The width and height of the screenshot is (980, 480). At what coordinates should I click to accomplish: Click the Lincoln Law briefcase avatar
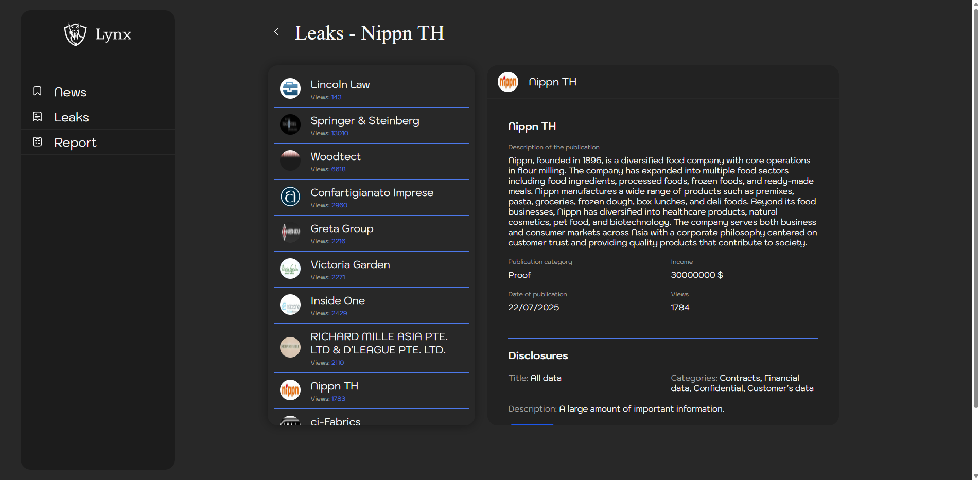(x=290, y=88)
